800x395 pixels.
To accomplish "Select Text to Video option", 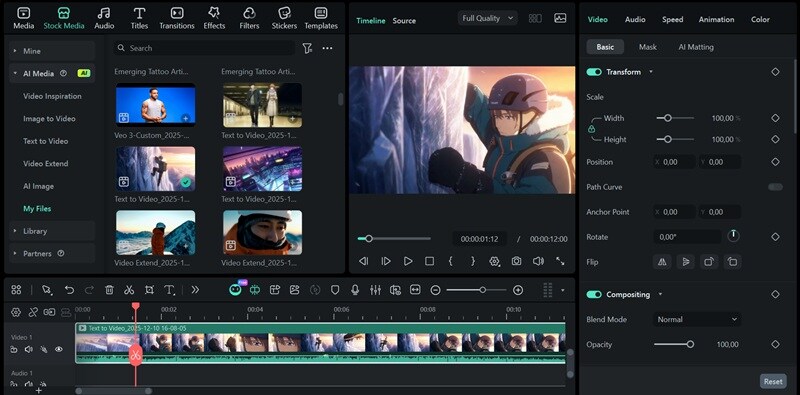I will 45,141.
